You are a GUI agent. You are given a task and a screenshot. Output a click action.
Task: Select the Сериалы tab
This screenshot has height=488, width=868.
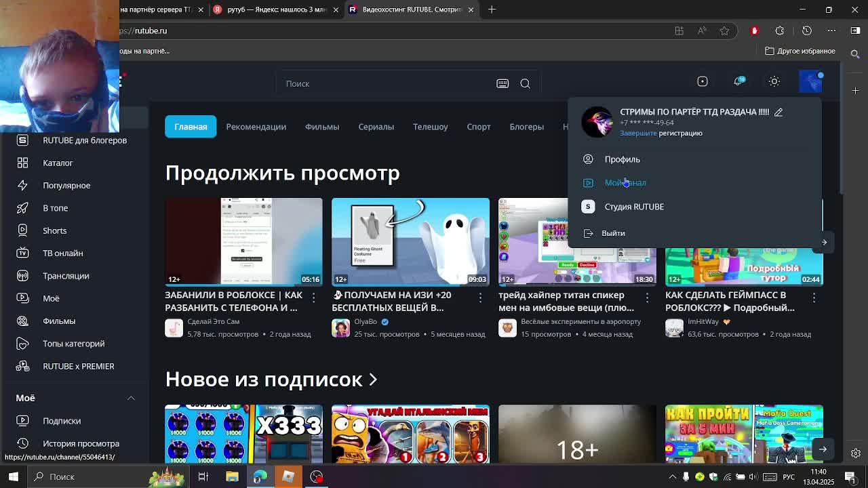point(376,127)
